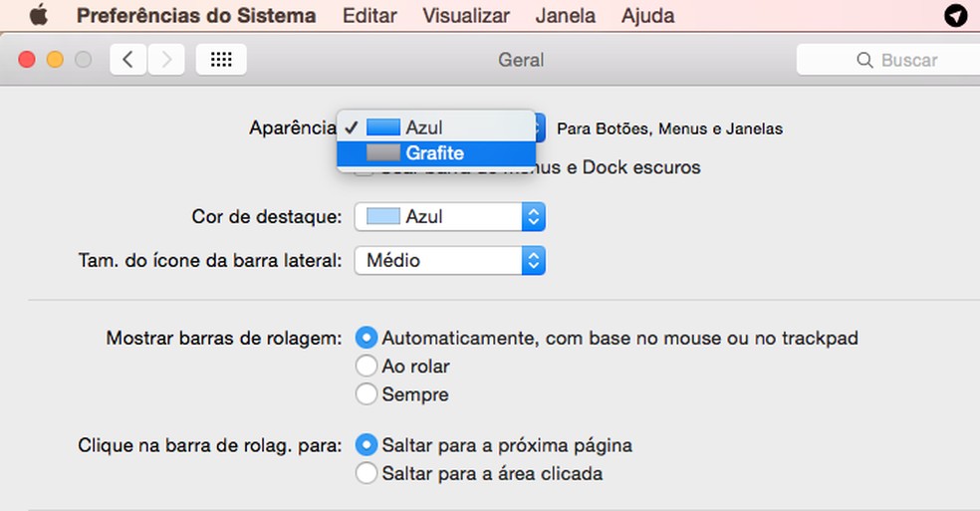Image resolution: width=980 pixels, height=511 pixels.
Task: Go forward with the right chevron button
Action: pyautogui.click(x=166, y=60)
